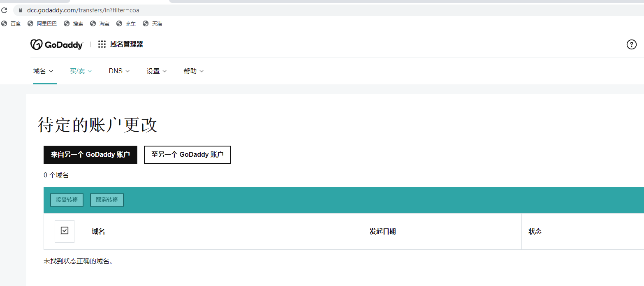The image size is (644, 286).
Task: Click the 域名管理器 title link
Action: pyautogui.click(x=127, y=44)
